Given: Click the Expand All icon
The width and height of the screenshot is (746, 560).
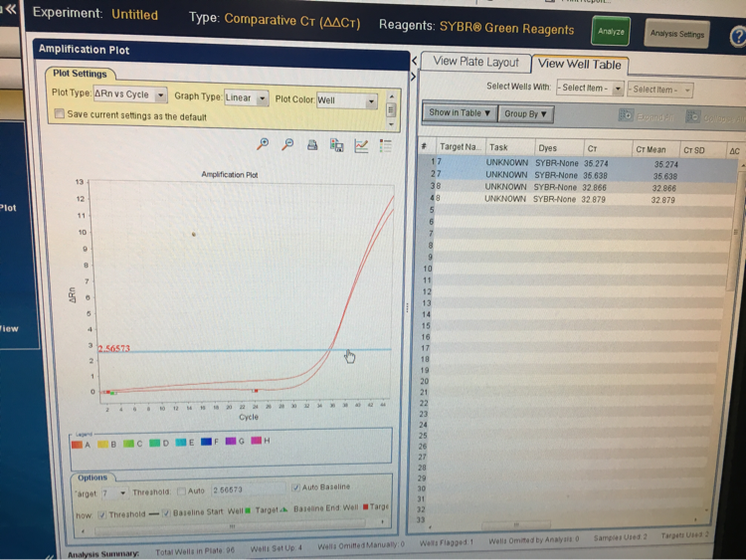Looking at the screenshot, I should coord(626,115).
